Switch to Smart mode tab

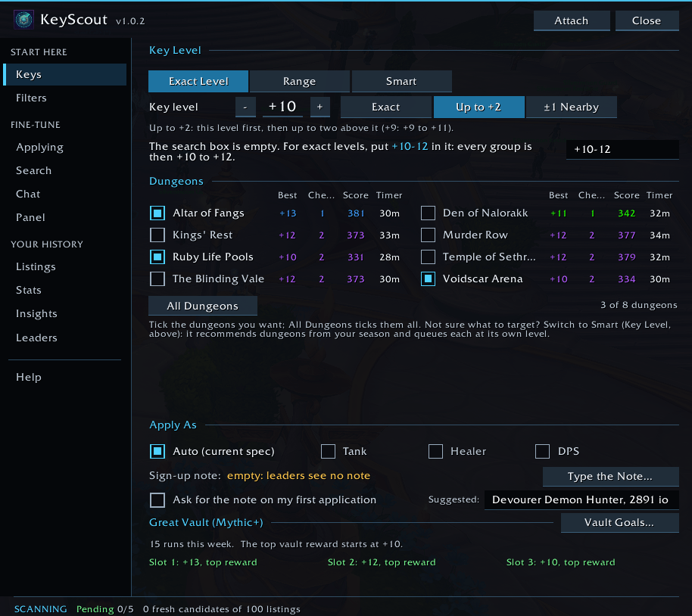401,81
